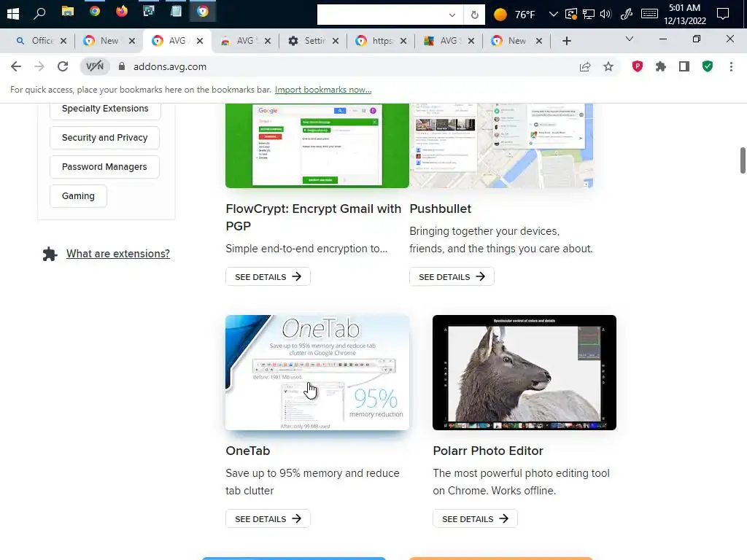
Task: Open the FlowCrypt screenshot thumbnail
Action: coord(317,146)
